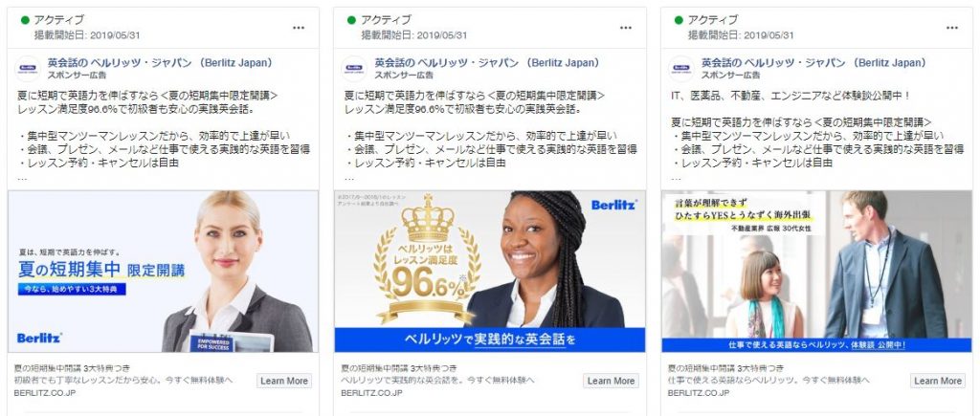Expand truncated text ellipsis in middle ad

[x=348, y=177]
